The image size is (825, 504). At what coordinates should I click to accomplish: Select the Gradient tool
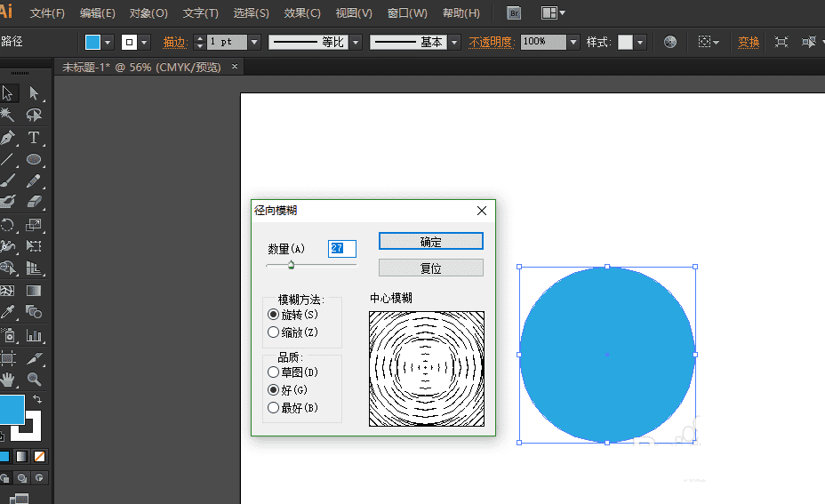click(x=34, y=291)
